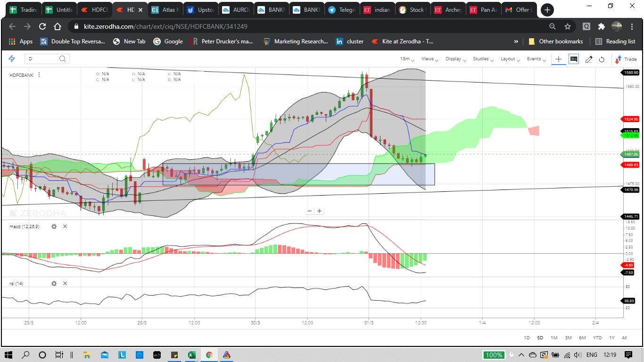The height and width of the screenshot is (362, 644).
Task: Open MACD study settings gear
Action: (54, 226)
